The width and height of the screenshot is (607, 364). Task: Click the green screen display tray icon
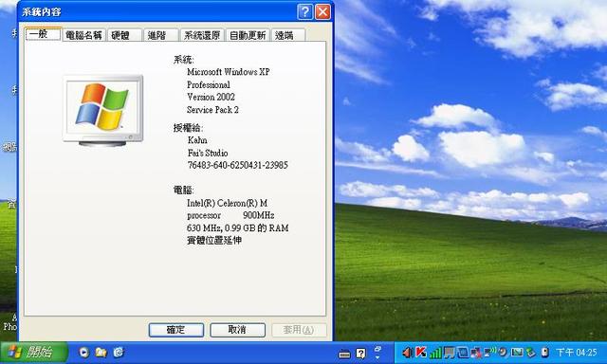pos(517,352)
